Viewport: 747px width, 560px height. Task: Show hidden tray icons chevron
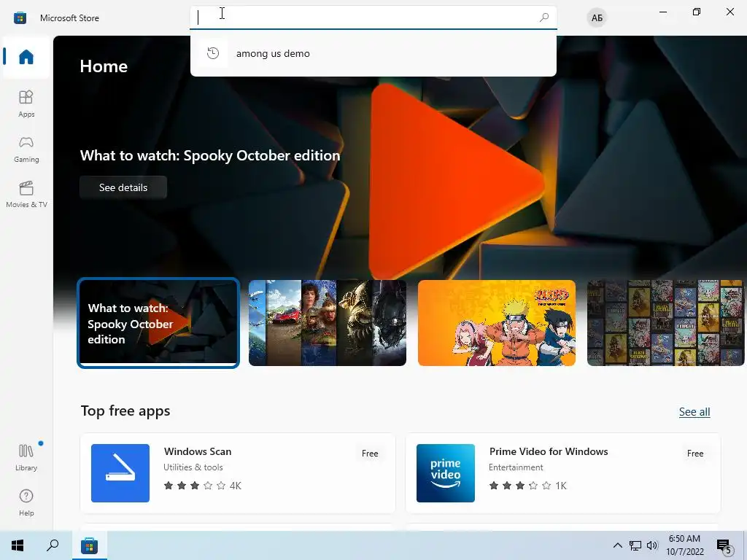(x=617, y=545)
